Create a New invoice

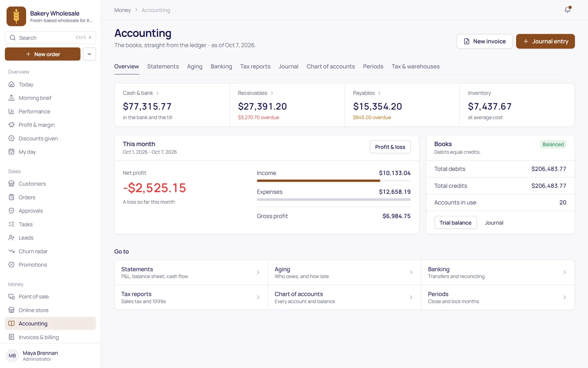[x=484, y=41]
